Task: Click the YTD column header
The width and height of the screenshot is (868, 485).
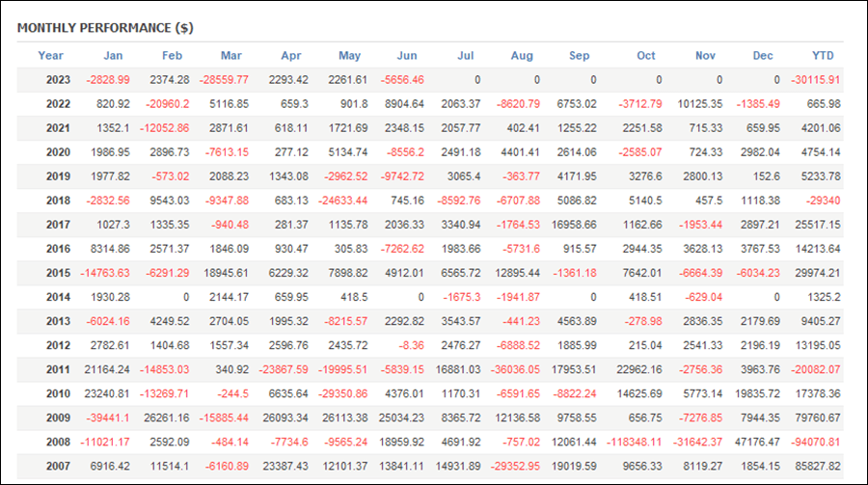Action: (x=823, y=55)
